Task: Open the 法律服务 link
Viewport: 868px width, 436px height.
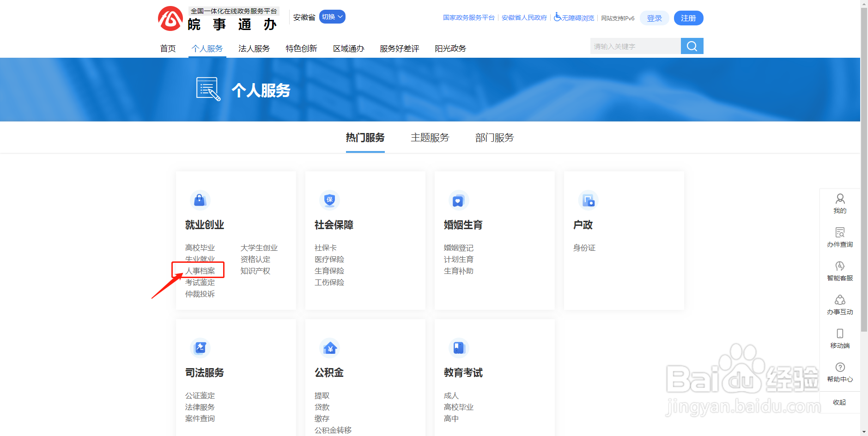Action: (x=200, y=407)
